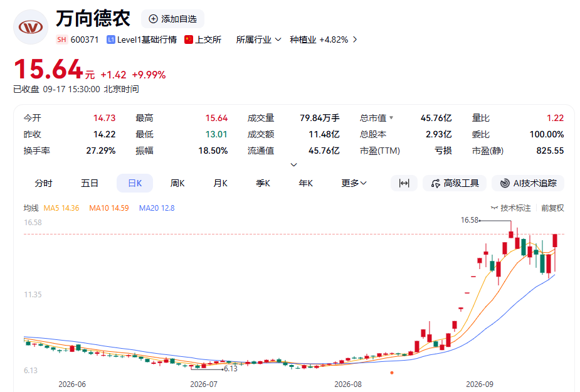Click the MA20 12.8 indicator label
Viewport: 580px width, 392px height.
[x=157, y=208]
